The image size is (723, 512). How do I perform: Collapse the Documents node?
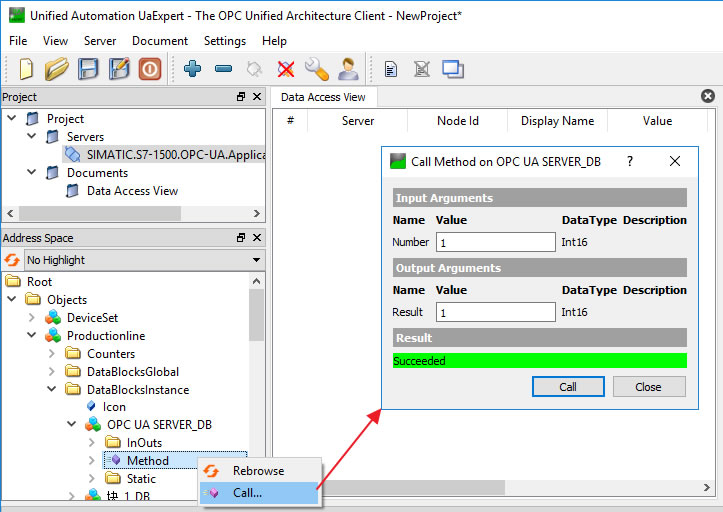click(x=31, y=172)
